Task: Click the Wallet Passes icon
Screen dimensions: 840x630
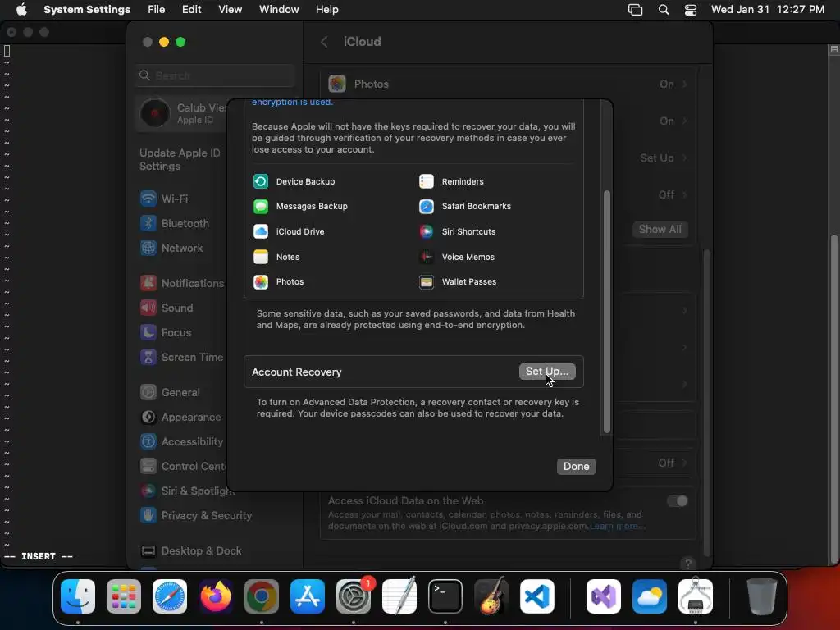Action: [x=427, y=282]
